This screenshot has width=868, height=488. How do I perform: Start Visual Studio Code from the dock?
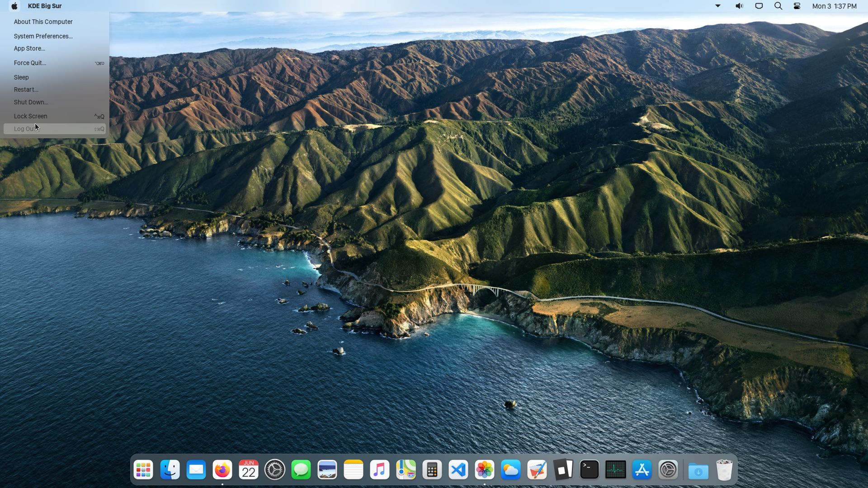point(458,469)
